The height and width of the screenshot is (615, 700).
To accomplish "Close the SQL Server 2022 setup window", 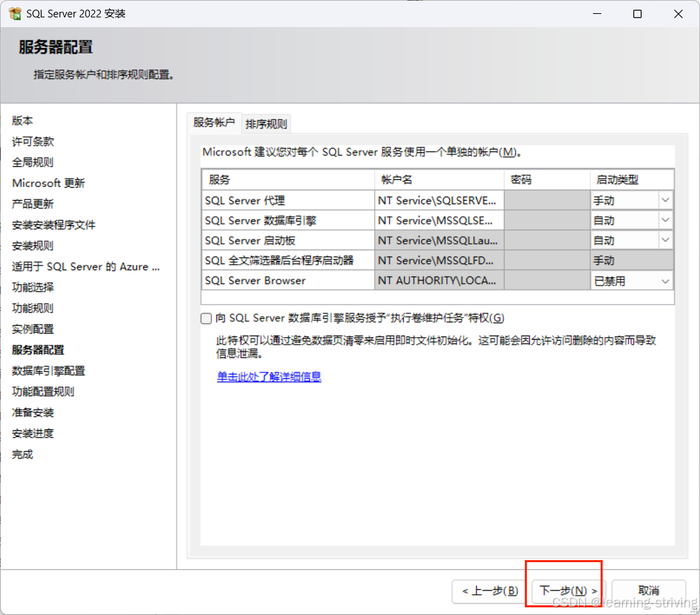I will [678, 14].
